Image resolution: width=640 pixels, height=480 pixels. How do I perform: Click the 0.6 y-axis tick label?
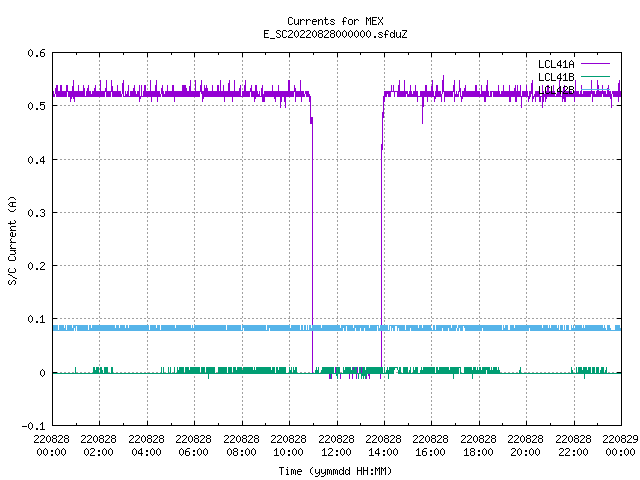[x=36, y=53]
